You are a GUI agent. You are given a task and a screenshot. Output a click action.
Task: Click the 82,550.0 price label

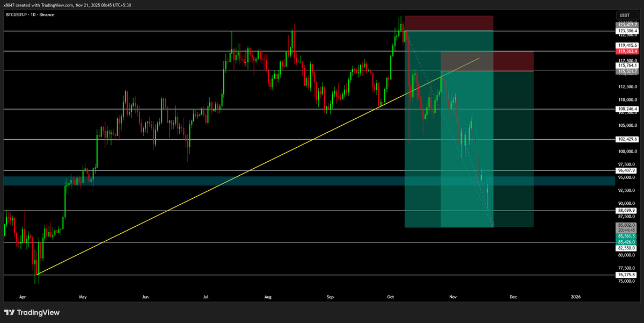[626, 248]
